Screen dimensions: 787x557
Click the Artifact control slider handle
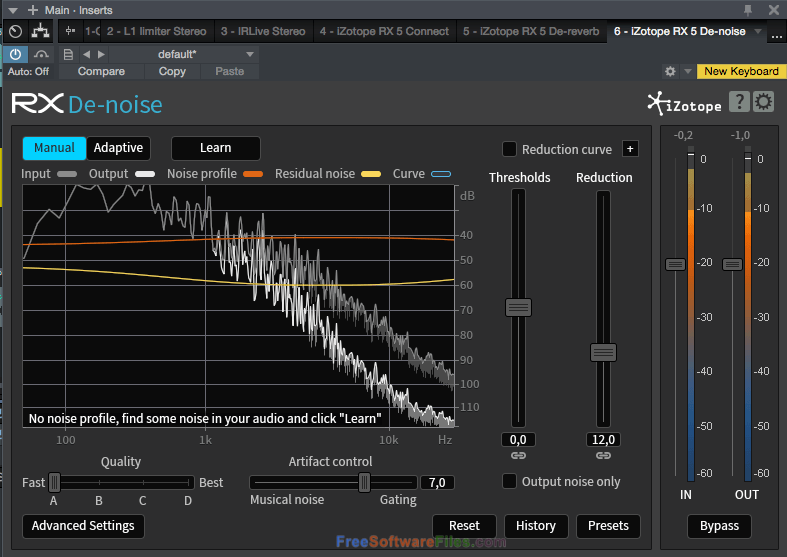coord(364,482)
